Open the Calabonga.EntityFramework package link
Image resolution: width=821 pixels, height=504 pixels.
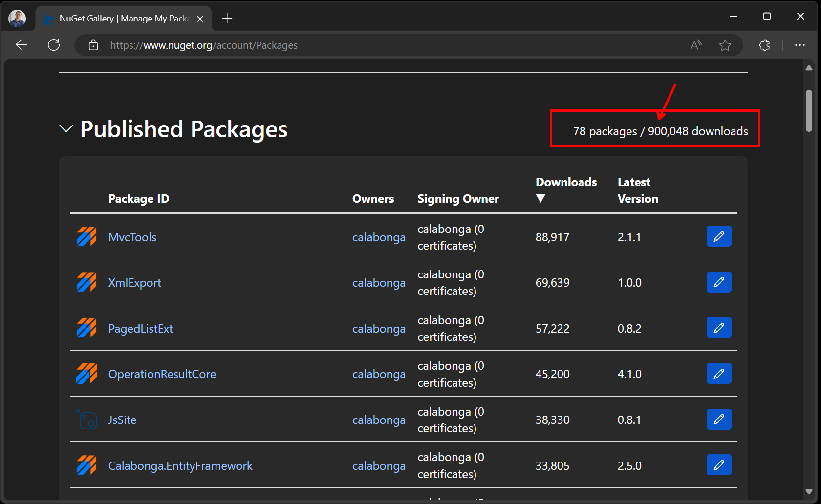pyautogui.click(x=180, y=466)
